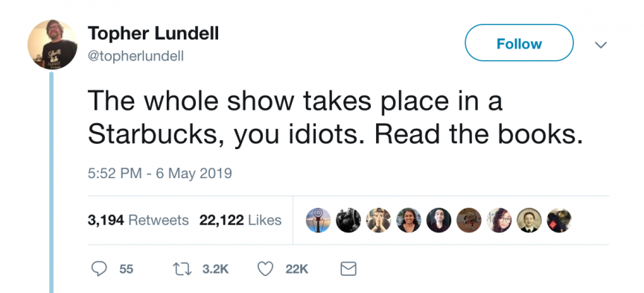644x293 pixels.
Task: Click the reply speech bubble icon
Action: click(x=99, y=268)
